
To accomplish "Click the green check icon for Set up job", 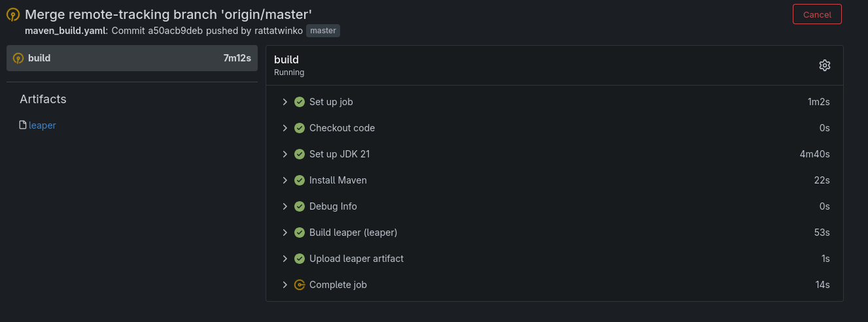I will (300, 102).
